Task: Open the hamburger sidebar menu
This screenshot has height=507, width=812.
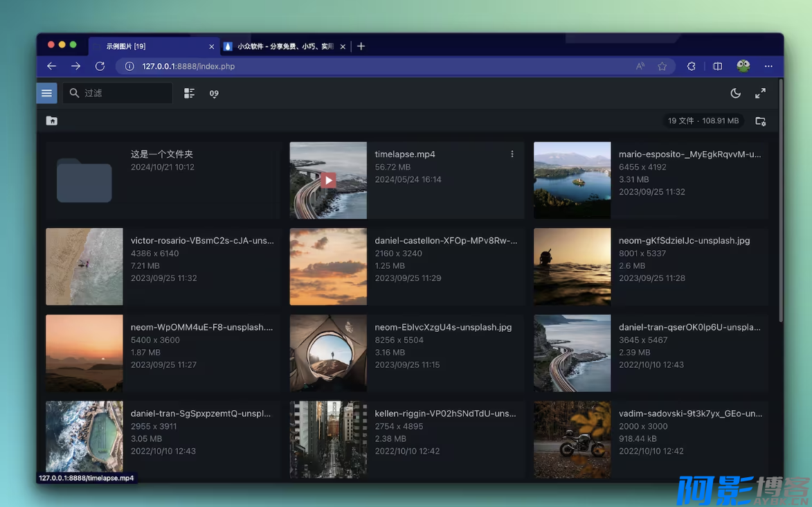Action: click(46, 93)
